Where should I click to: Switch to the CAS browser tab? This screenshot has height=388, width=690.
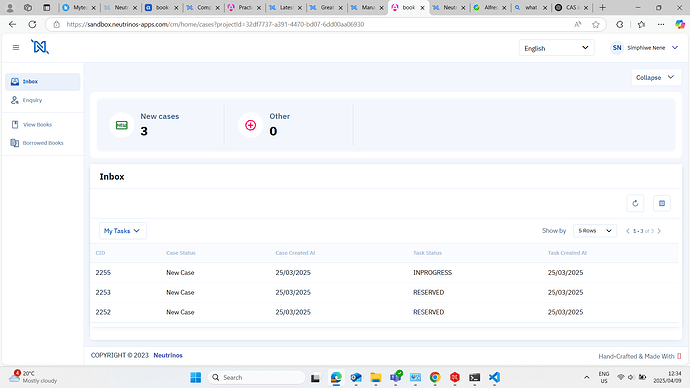tap(572, 7)
